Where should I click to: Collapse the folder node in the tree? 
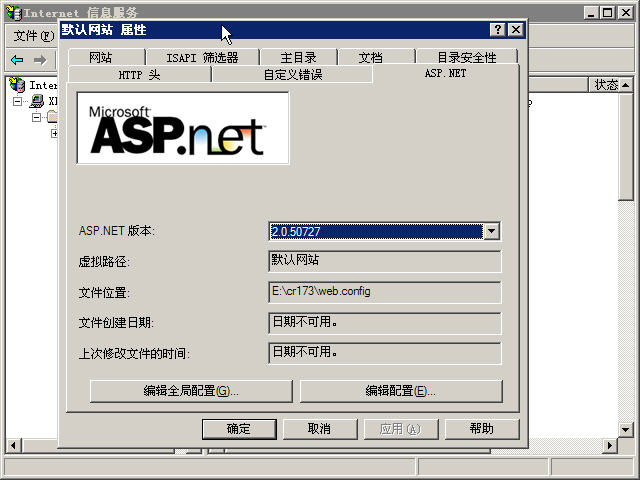[37, 117]
